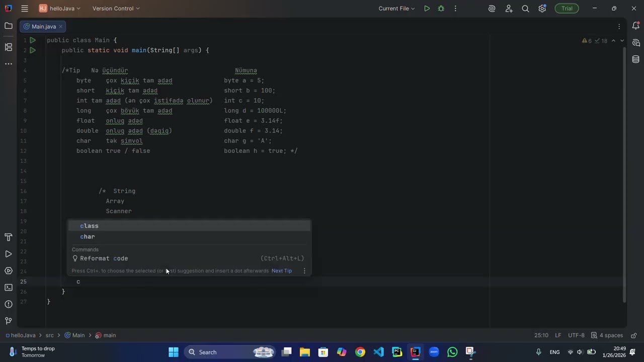Toggle file read-only lock in status bar
The height and width of the screenshot is (362, 644).
[634, 335]
